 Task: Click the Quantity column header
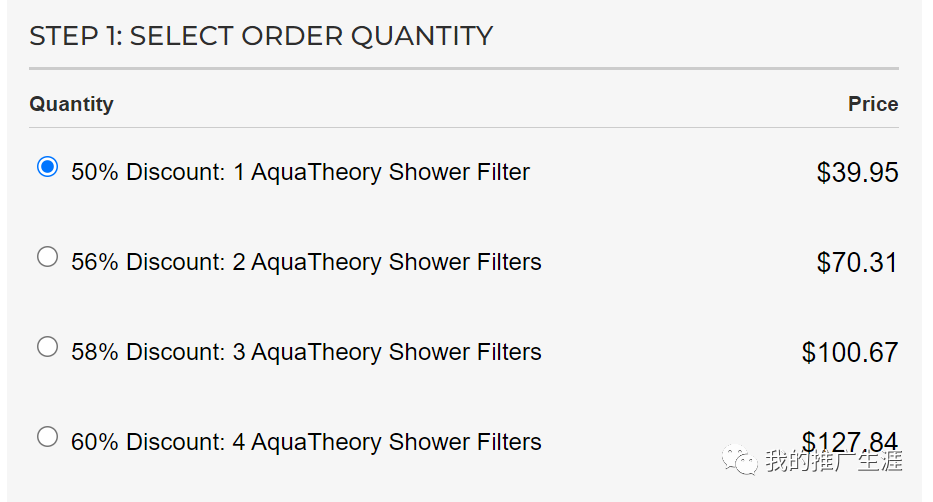tap(71, 104)
